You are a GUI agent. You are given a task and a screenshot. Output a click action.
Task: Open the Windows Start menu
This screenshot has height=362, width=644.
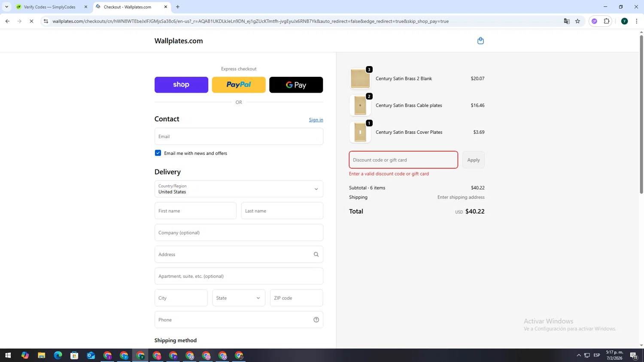point(8,355)
